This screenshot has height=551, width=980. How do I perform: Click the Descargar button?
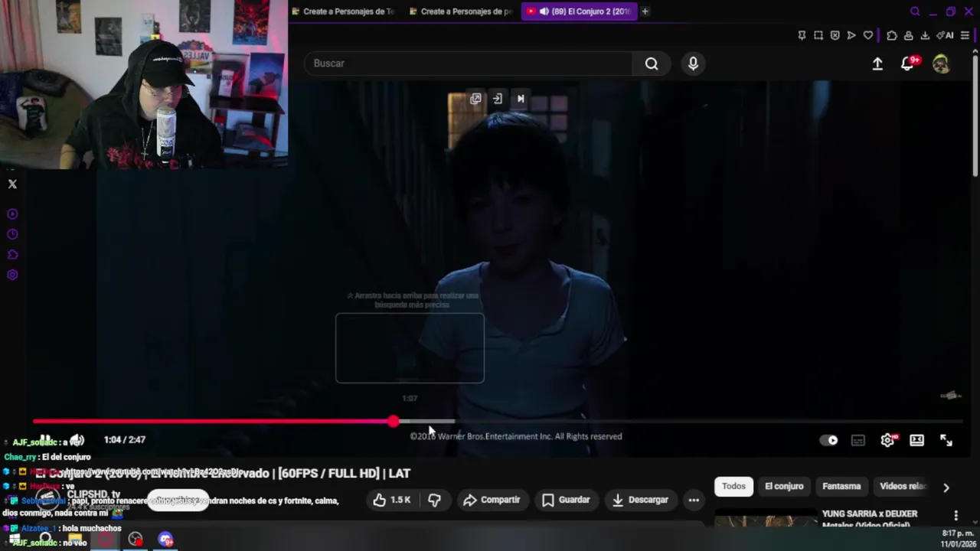pyautogui.click(x=641, y=500)
